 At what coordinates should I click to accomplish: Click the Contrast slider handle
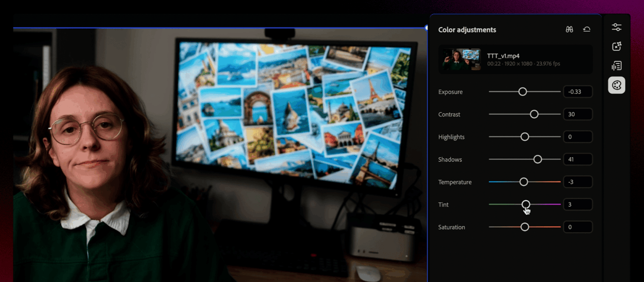(534, 114)
